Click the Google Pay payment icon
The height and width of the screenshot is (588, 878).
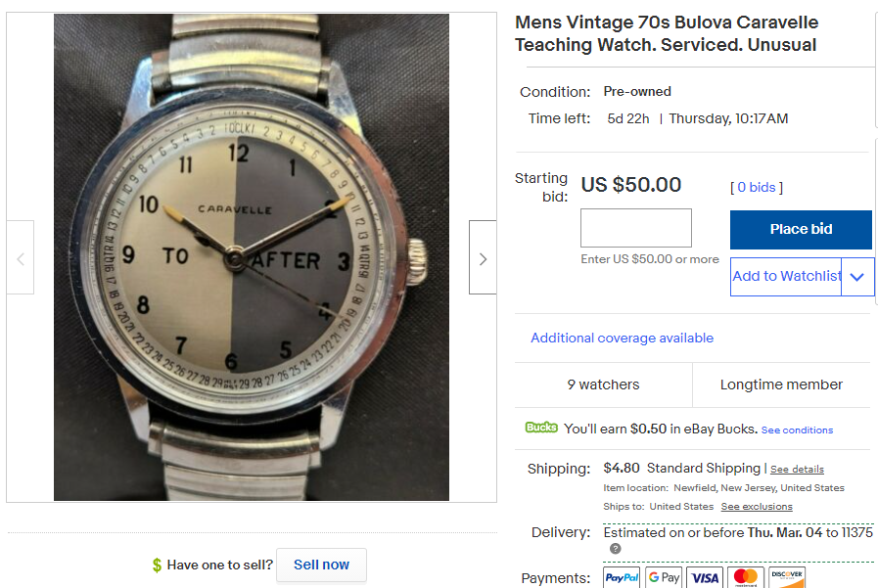(x=664, y=577)
